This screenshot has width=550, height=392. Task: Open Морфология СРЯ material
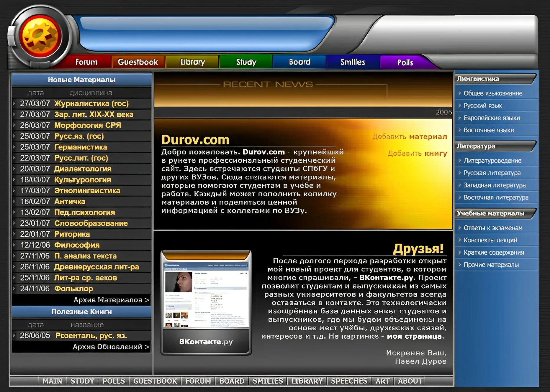point(88,125)
